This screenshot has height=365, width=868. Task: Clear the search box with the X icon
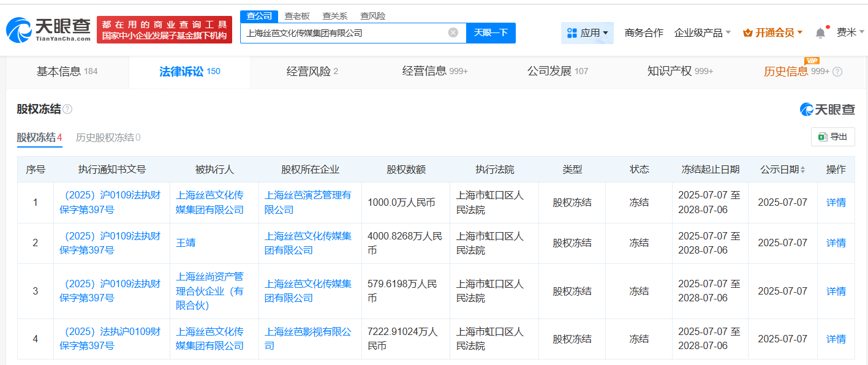coord(453,33)
